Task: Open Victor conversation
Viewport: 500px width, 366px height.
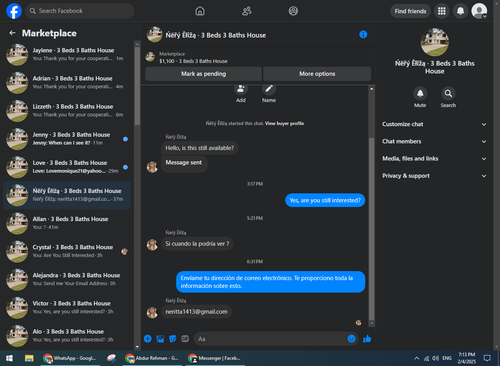Action: point(67,308)
